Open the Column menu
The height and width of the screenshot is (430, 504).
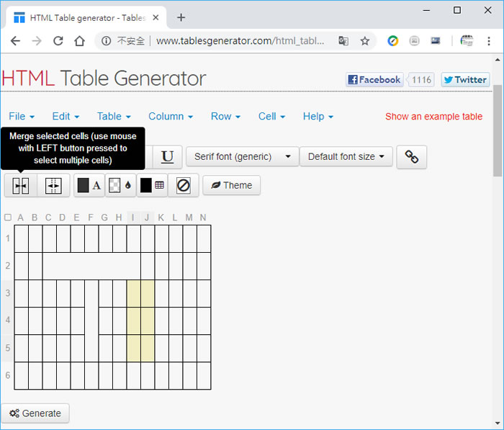coord(171,116)
